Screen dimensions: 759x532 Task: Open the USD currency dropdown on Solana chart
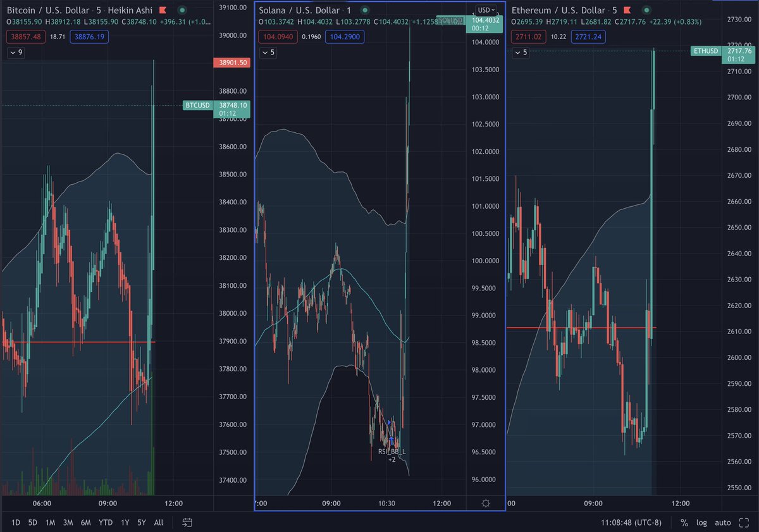coord(486,9)
